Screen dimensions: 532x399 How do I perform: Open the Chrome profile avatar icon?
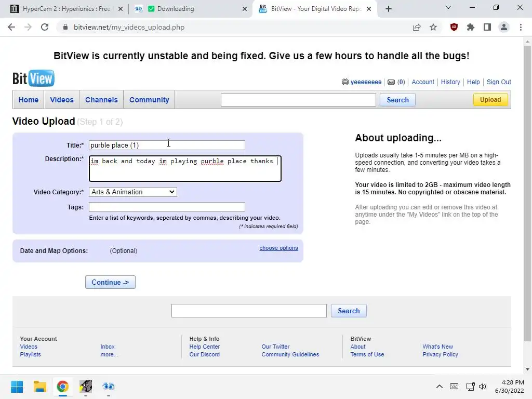(504, 27)
